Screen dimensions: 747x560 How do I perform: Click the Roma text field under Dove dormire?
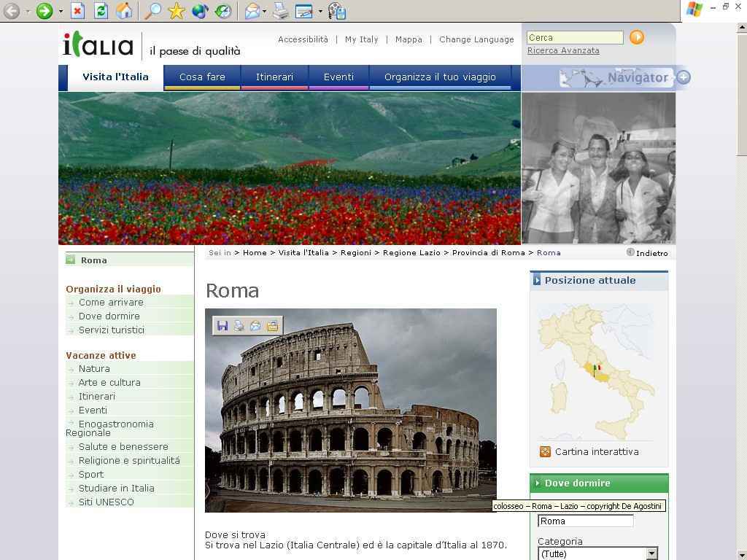pyautogui.click(x=586, y=521)
